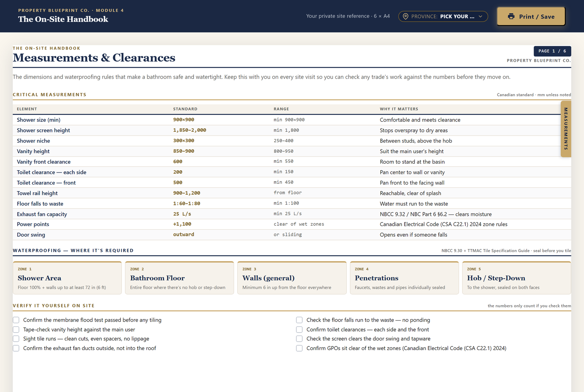Screen dimensions: 584x392
Task: Click The On-Site Handbook header title
Action: coord(63,19)
